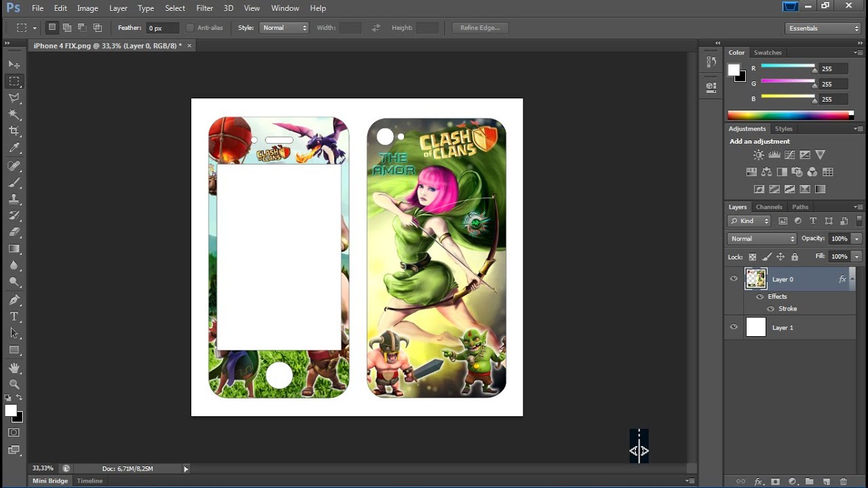Add a Channel Mixer adjustment
Viewport: 868px width, 488px height.
[x=812, y=172]
